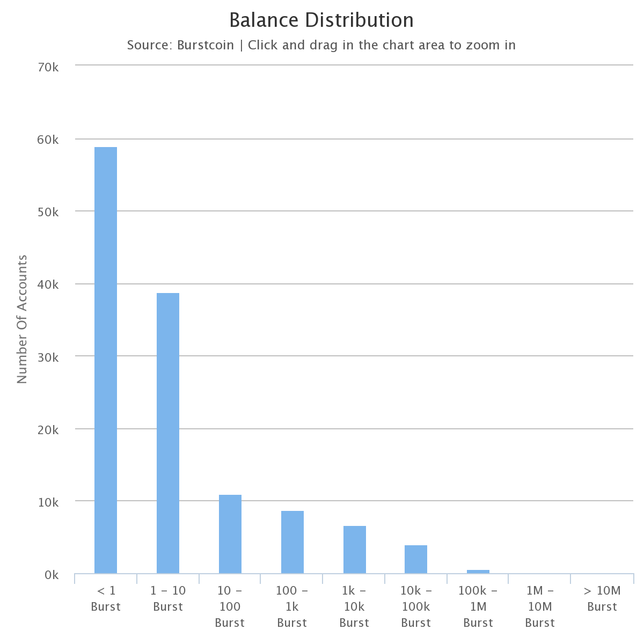Click the '10k – 100k Burst' x-axis label
This screenshot has width=644, height=644.
pos(416,606)
